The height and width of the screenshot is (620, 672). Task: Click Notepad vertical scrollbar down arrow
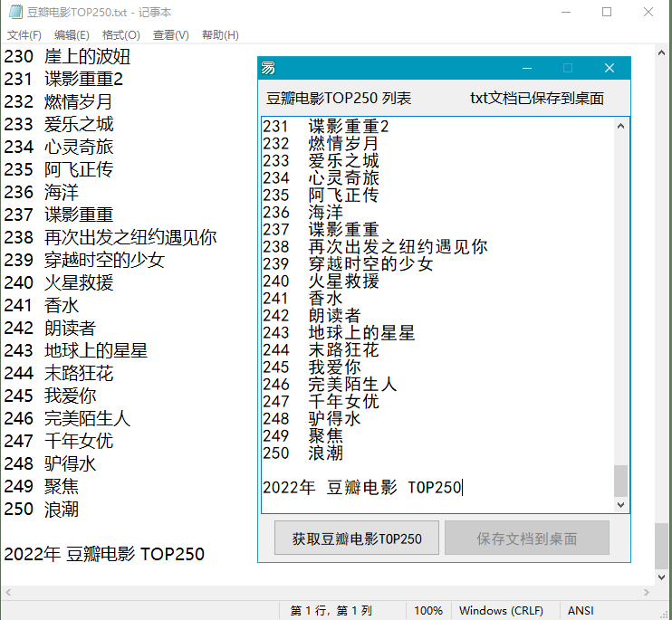661,577
